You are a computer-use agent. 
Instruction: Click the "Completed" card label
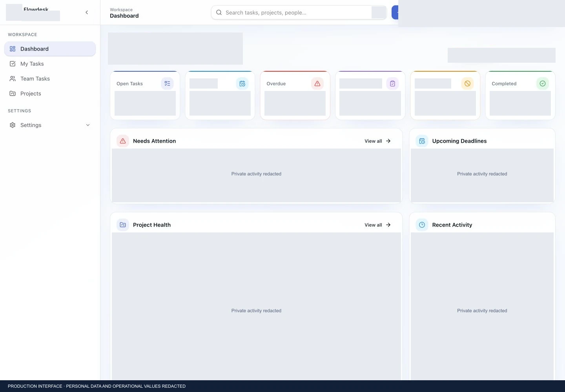point(504,84)
